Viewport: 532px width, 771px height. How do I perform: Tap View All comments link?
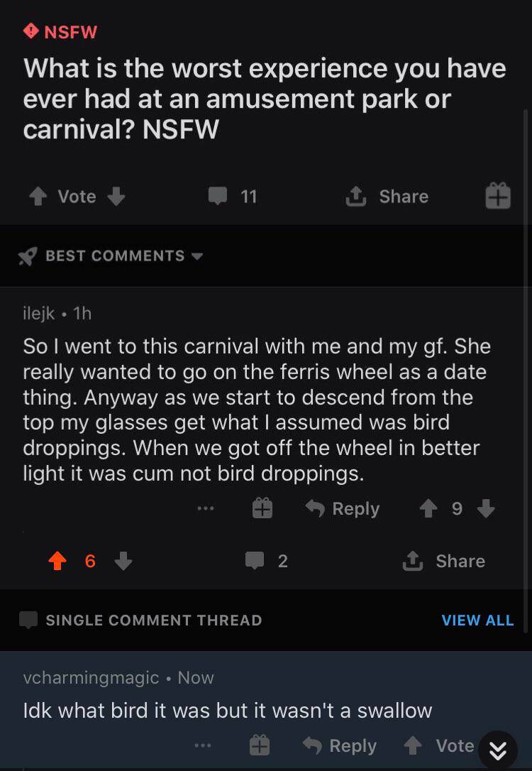[x=477, y=620]
